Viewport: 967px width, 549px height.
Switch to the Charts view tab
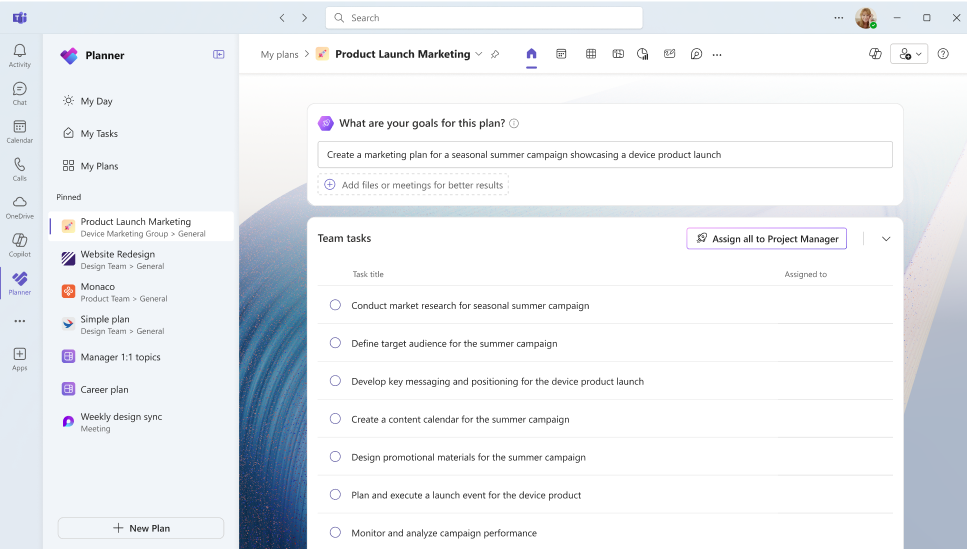coord(643,54)
